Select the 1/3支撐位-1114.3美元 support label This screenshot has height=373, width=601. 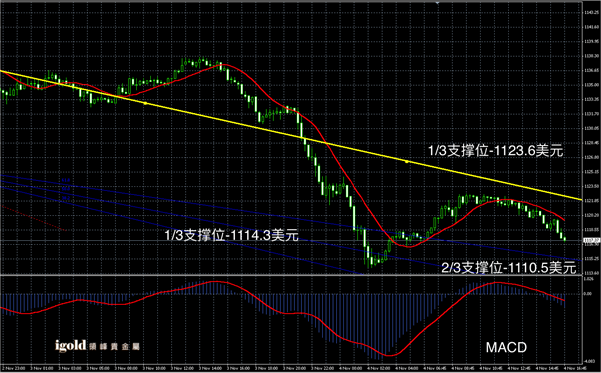tap(232, 235)
